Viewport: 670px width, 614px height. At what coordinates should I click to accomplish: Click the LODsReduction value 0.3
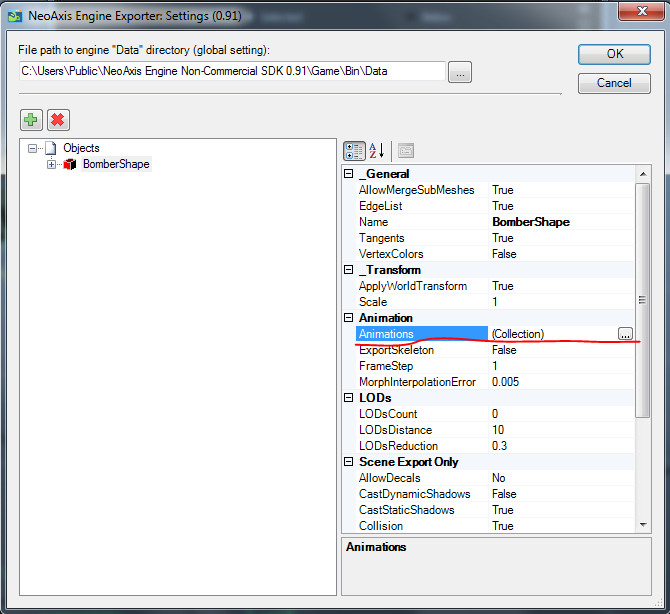coord(499,446)
